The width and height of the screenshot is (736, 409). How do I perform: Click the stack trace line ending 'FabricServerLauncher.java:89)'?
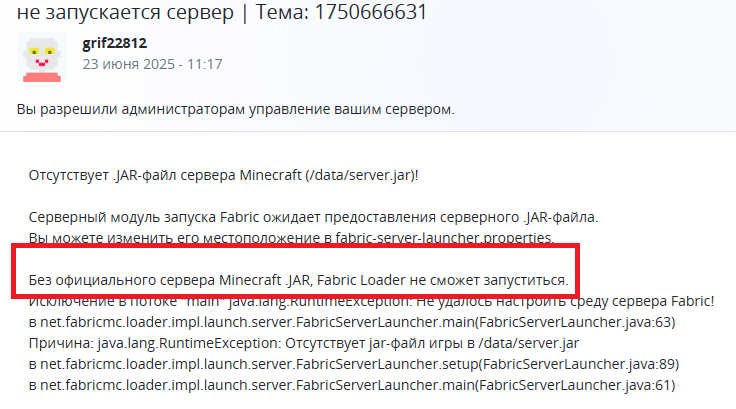click(354, 364)
